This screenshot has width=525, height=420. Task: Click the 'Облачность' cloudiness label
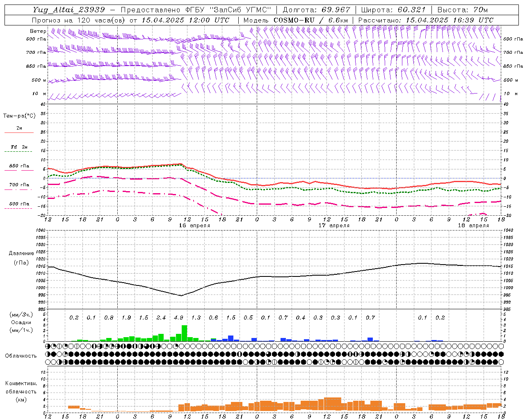point(21,356)
